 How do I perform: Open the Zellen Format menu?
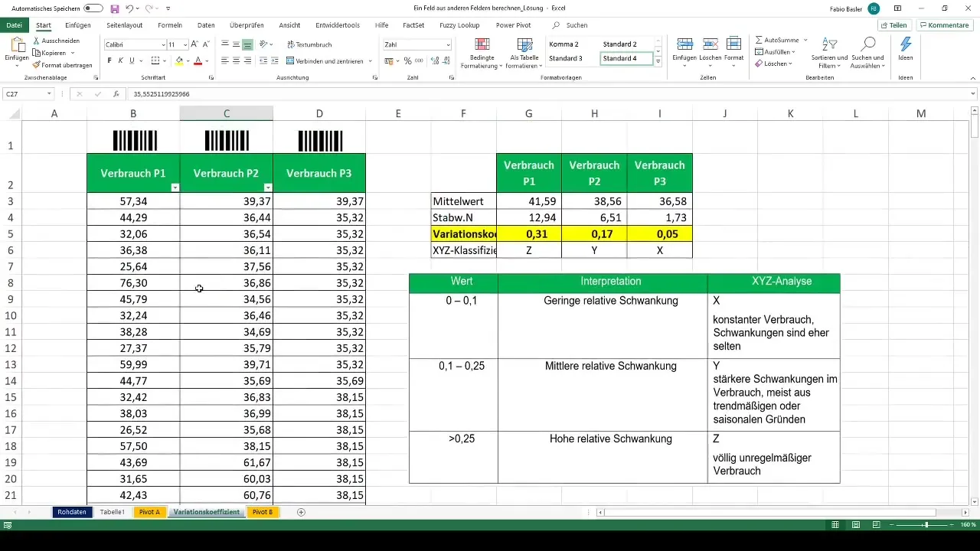[734, 52]
